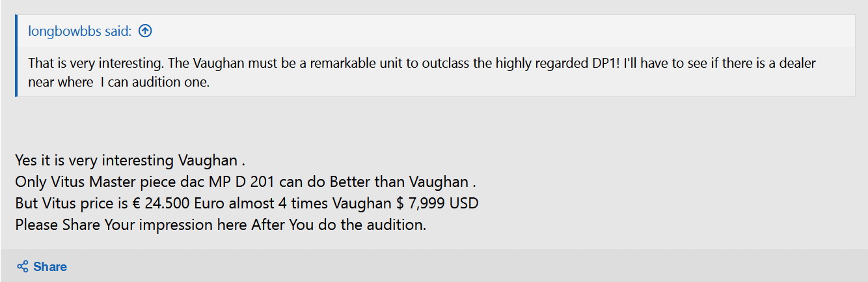Image resolution: width=868 pixels, height=282 pixels.
Task: Click the "$ 7,999 USD" price text
Action: click(437, 203)
